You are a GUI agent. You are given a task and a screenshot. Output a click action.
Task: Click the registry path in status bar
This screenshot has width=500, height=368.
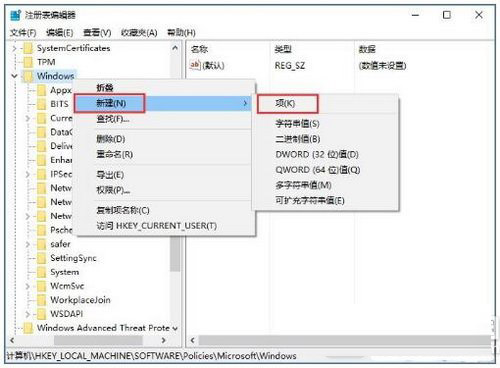152,356
